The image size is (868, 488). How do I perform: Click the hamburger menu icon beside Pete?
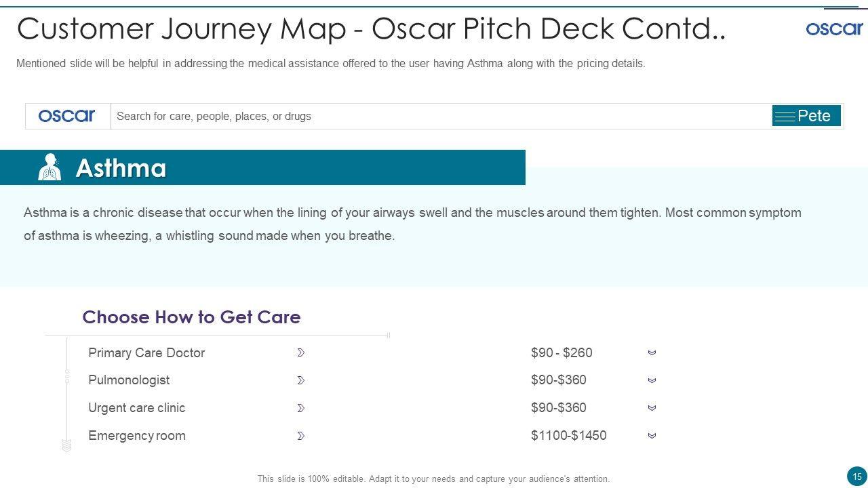[785, 117]
